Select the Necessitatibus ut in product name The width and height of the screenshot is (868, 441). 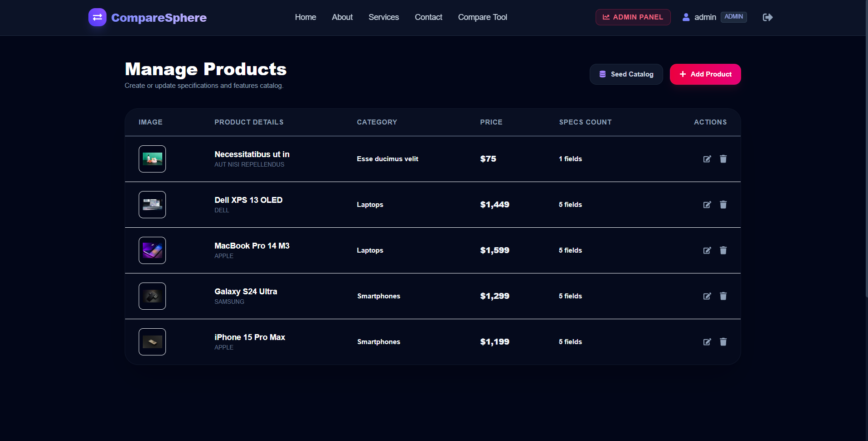pos(252,154)
